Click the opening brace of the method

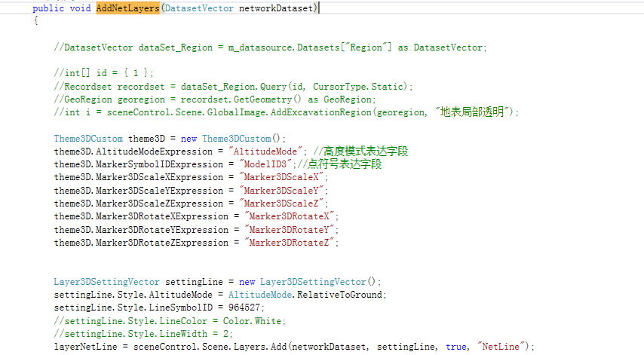35,20
